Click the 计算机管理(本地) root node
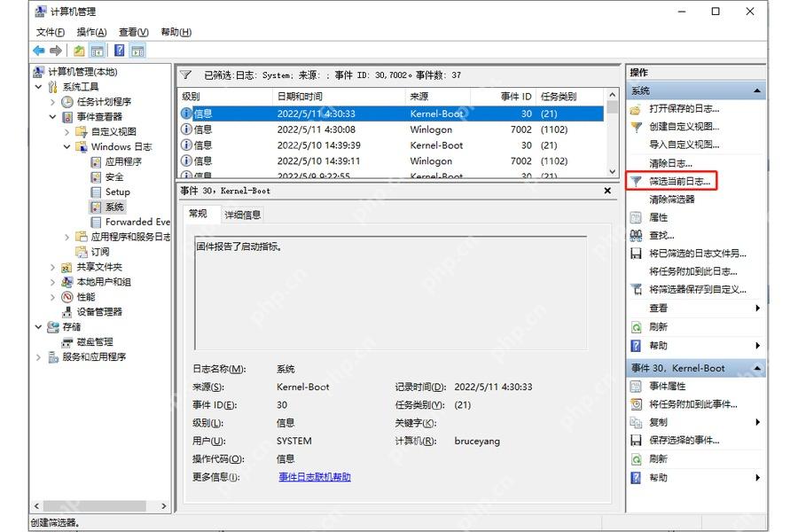 point(82,72)
